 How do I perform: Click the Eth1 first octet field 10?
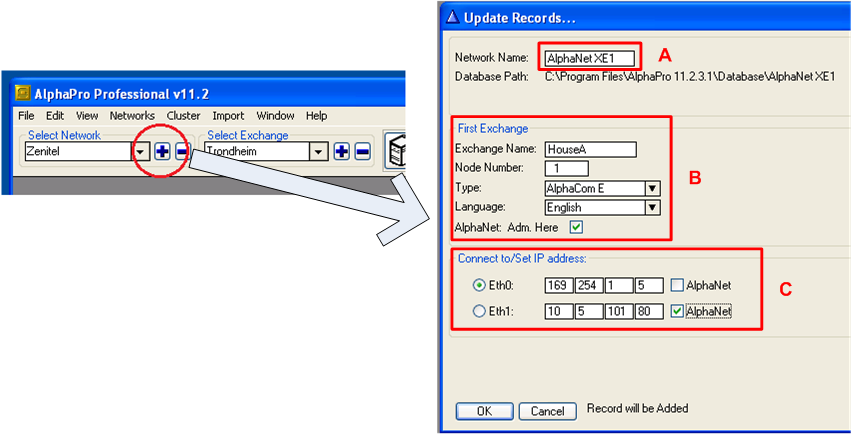(x=559, y=311)
